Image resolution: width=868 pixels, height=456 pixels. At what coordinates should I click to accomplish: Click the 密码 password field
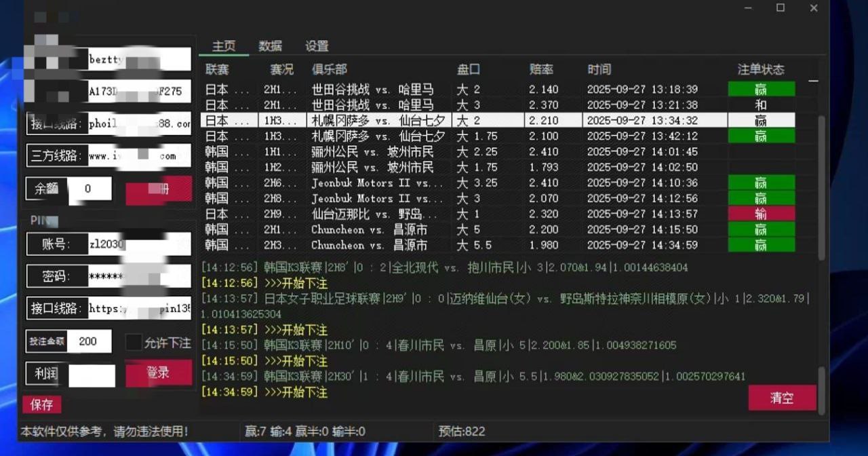pos(136,275)
